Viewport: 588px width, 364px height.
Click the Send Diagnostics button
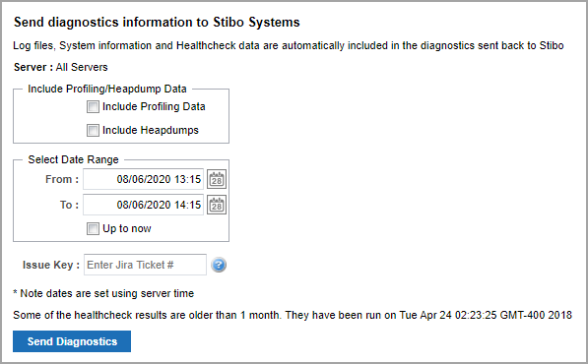72,341
